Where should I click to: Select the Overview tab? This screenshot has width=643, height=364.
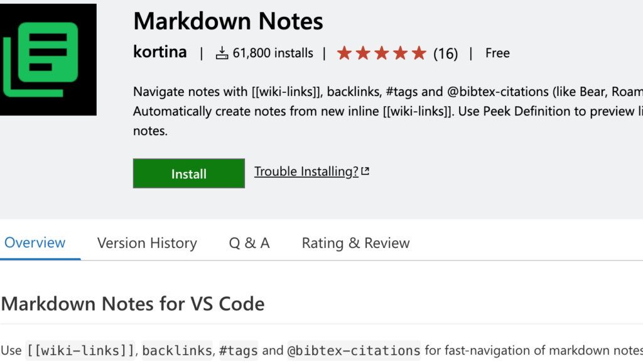click(35, 243)
